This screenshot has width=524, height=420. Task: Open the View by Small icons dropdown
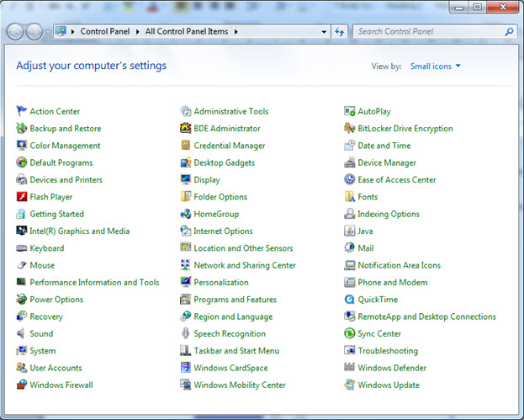point(435,66)
